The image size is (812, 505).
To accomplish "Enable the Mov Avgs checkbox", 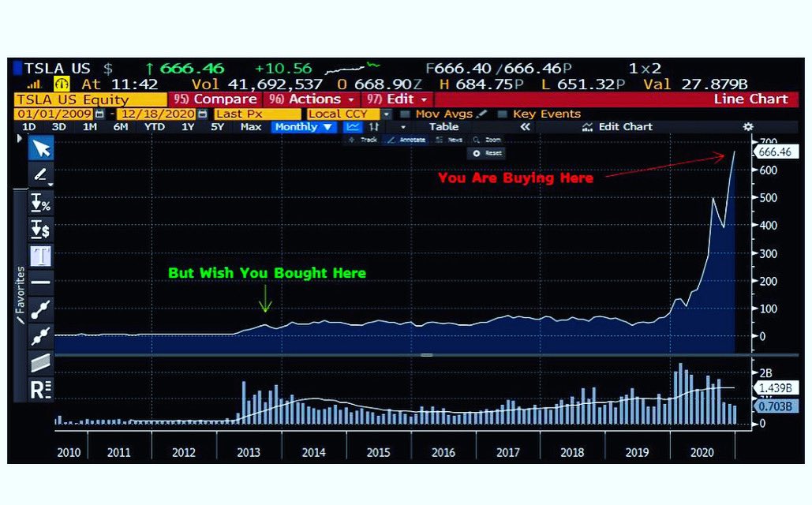I will pos(405,114).
